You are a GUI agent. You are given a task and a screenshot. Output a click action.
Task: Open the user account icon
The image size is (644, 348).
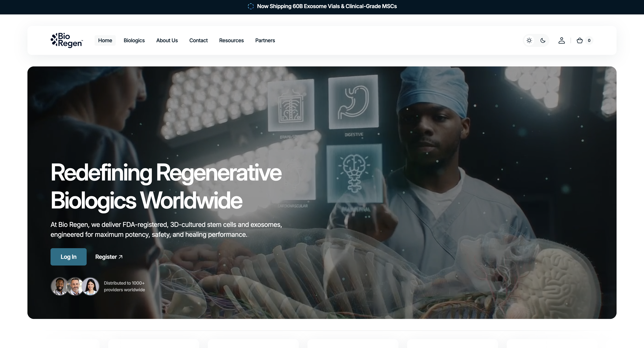[562, 40]
